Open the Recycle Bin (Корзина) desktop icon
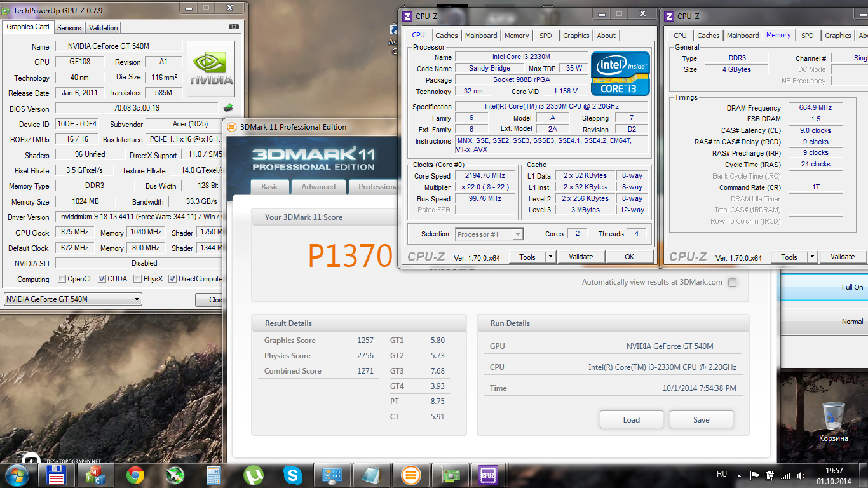The image size is (868, 488). click(x=833, y=423)
